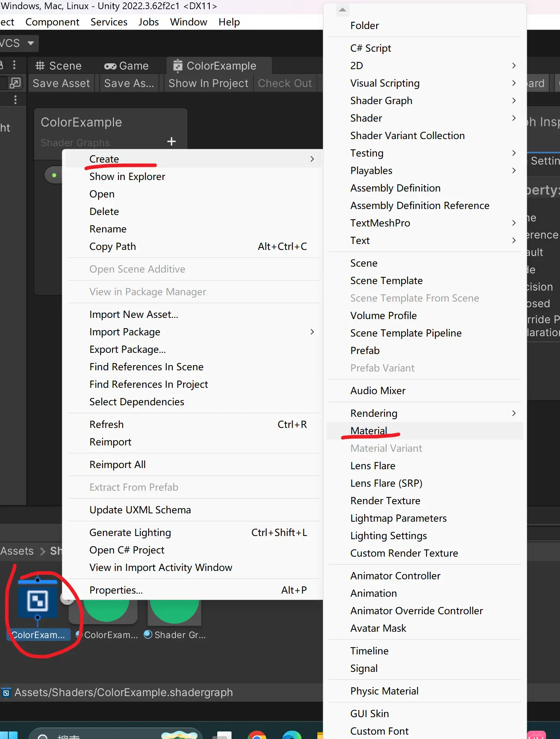Screen dimensions: 560x739
Task: Click the scroll-up arrow atop the Create submenu
Action: click(x=342, y=10)
